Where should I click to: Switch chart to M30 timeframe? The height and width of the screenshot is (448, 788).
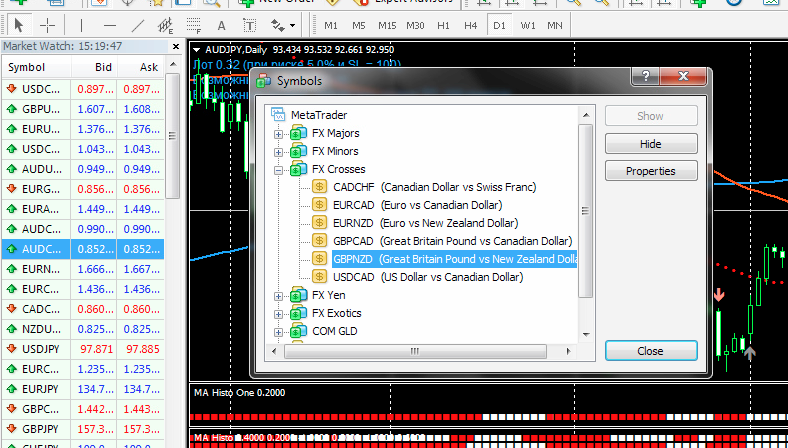tap(415, 26)
